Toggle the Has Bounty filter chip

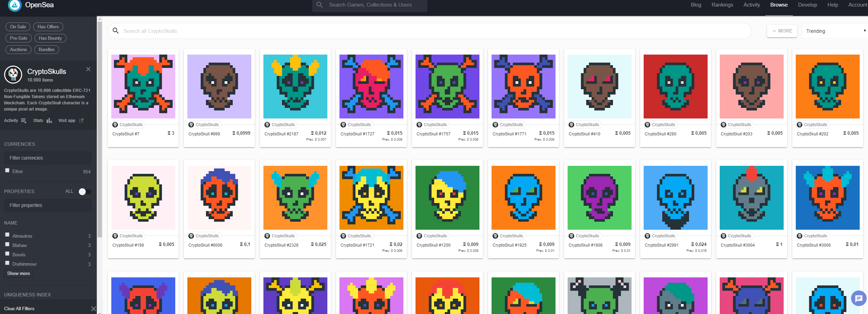tap(50, 38)
